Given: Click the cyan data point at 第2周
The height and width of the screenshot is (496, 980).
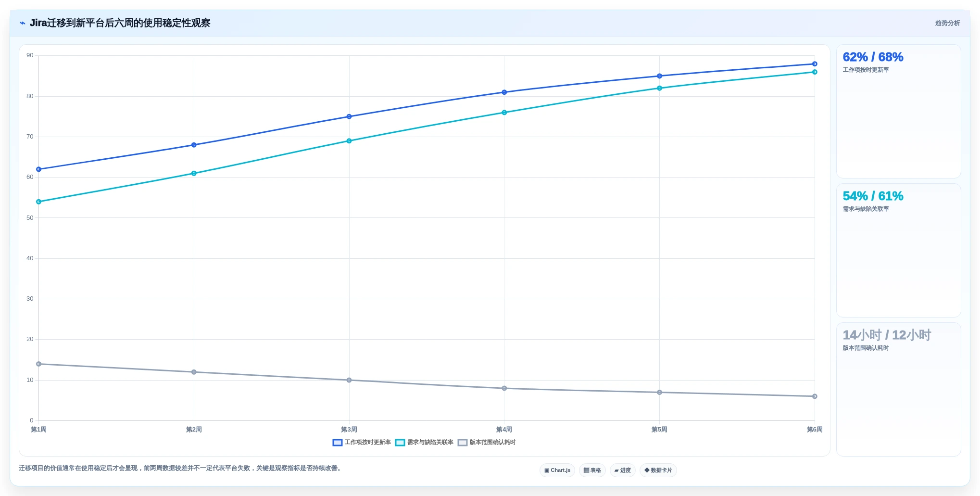Looking at the screenshot, I should pyautogui.click(x=194, y=173).
